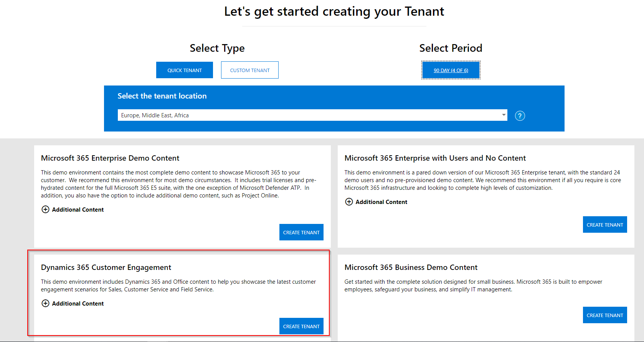The width and height of the screenshot is (644, 342).
Task: Create tenant for Microsoft 365 Business Demo Content
Action: click(604, 315)
